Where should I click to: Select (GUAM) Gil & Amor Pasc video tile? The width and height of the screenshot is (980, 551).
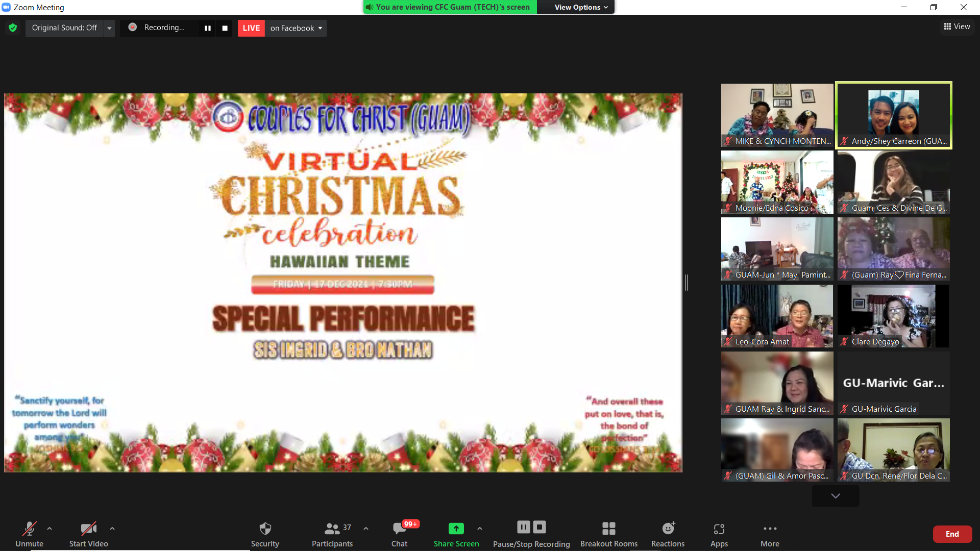[777, 450]
